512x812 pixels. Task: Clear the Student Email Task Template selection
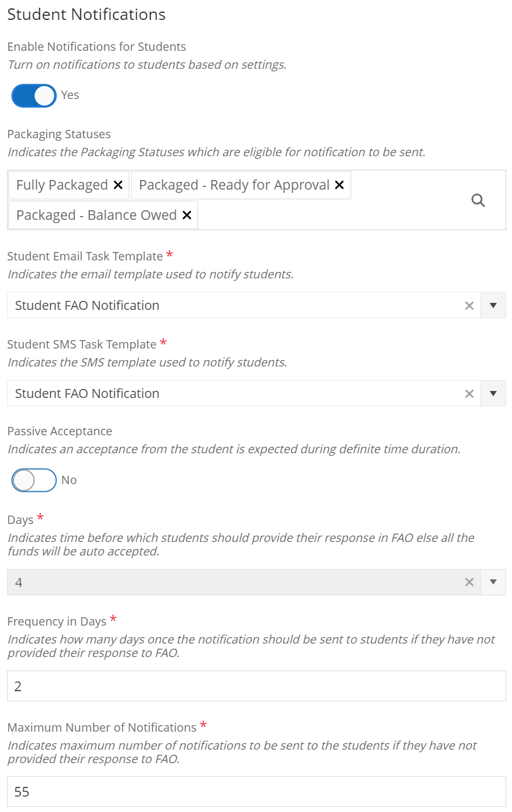click(x=469, y=305)
